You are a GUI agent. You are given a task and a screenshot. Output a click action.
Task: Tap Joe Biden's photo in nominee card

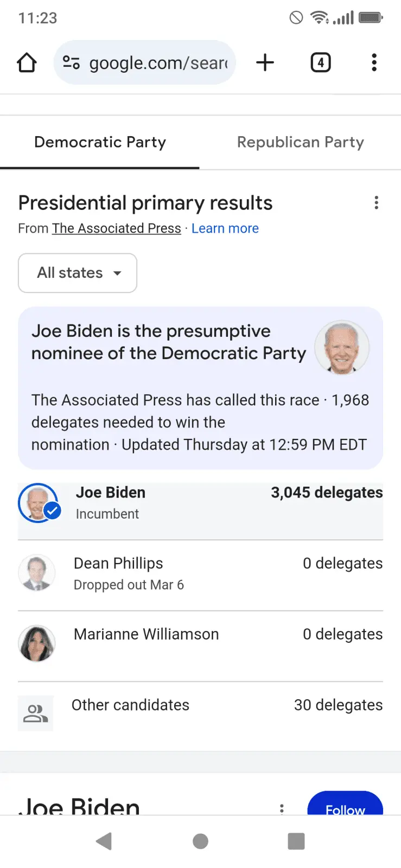point(342,347)
